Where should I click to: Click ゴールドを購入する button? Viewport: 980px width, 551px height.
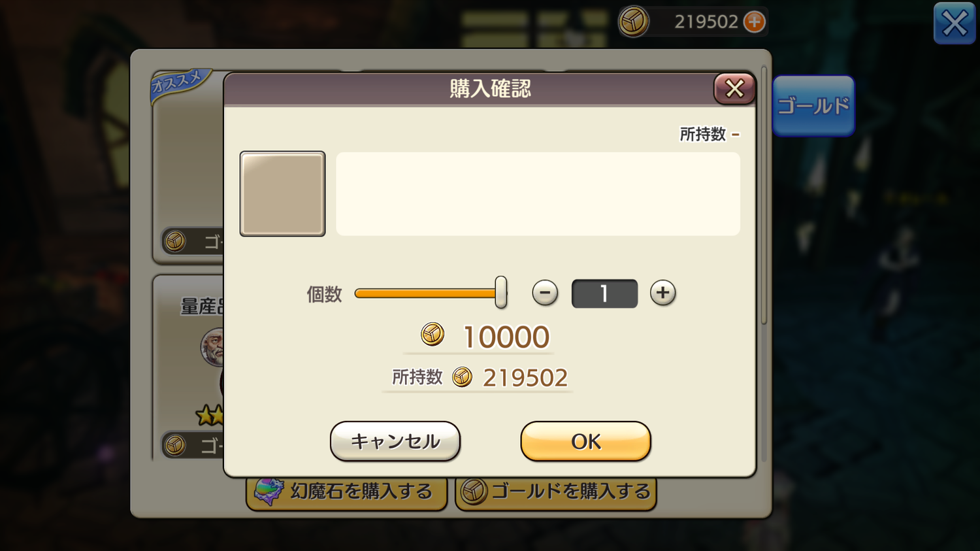pyautogui.click(x=556, y=492)
